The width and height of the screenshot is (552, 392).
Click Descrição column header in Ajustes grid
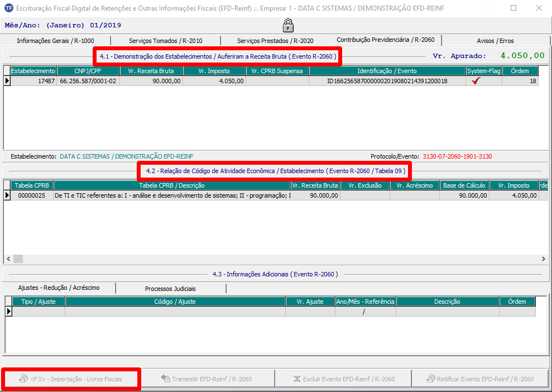448,302
